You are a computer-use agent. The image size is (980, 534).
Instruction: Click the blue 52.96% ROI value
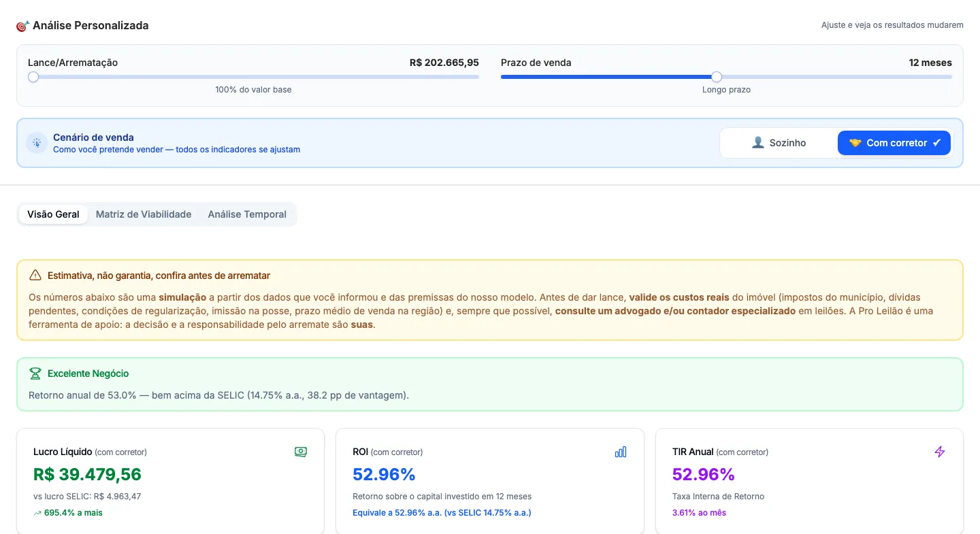tap(384, 474)
